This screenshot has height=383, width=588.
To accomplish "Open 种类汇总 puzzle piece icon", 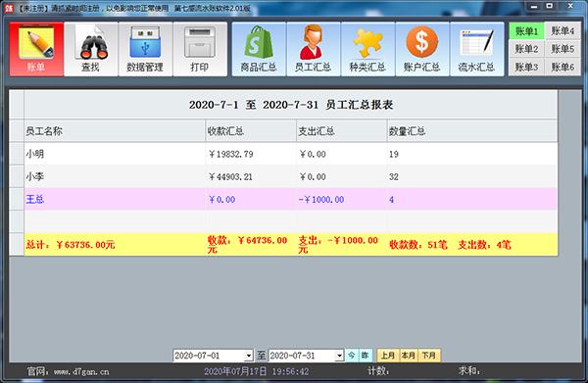I will (x=367, y=49).
